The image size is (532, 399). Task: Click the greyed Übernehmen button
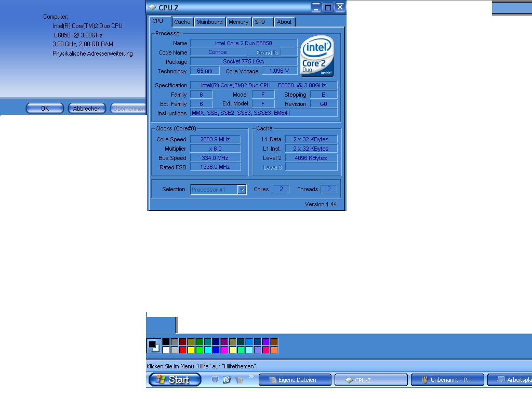(x=128, y=109)
